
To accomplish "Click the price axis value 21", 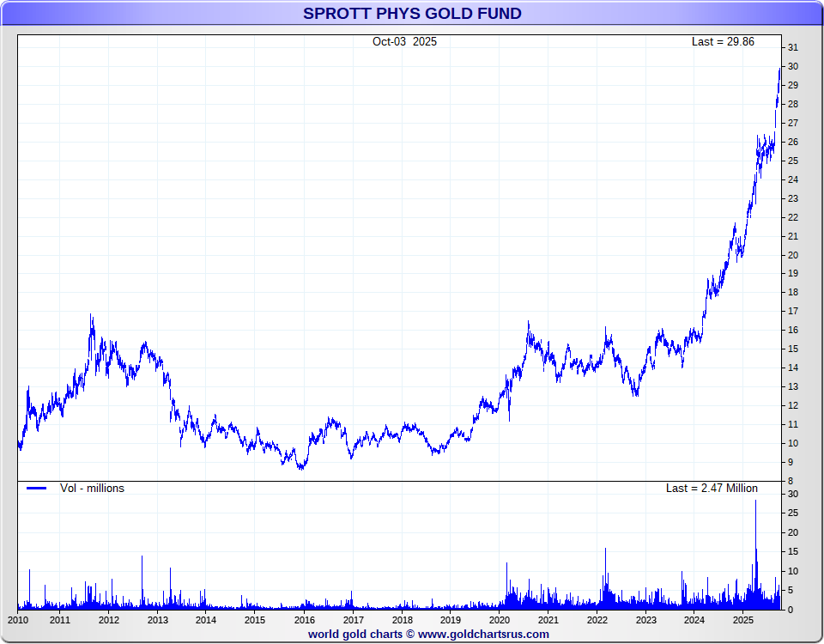I will pos(792,236).
